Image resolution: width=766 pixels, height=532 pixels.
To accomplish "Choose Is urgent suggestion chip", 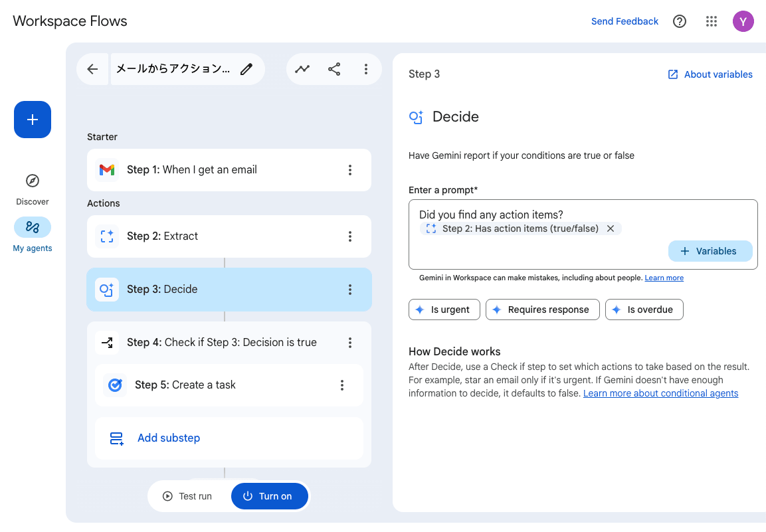I will 444,310.
